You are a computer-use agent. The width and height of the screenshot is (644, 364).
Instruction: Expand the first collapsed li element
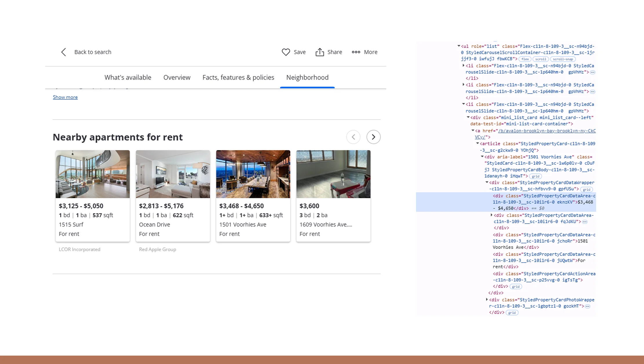tap(463, 65)
